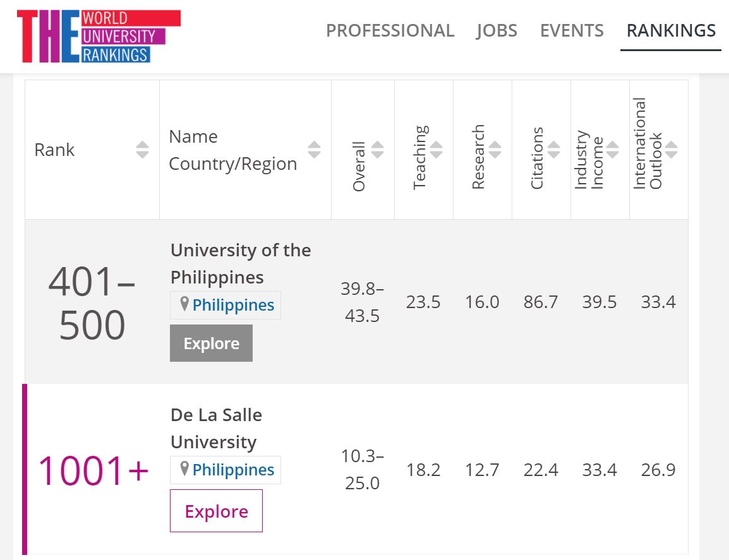The height and width of the screenshot is (560, 729).
Task: Select teaching score 23.5
Action: 423,302
